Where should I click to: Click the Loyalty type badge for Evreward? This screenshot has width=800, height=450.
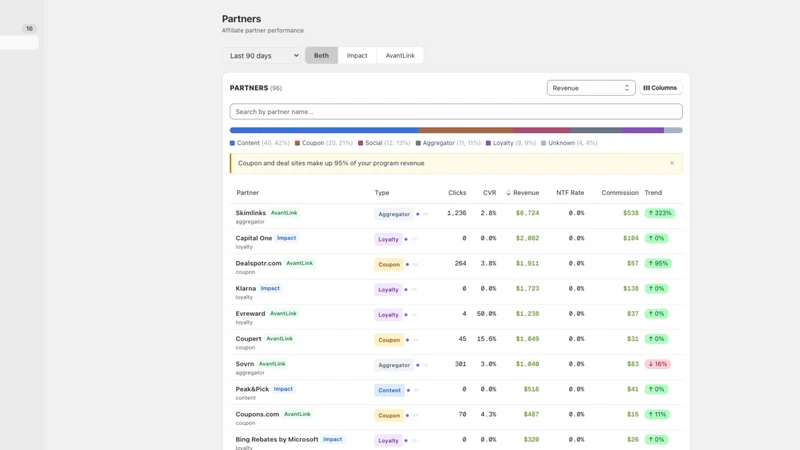point(388,315)
